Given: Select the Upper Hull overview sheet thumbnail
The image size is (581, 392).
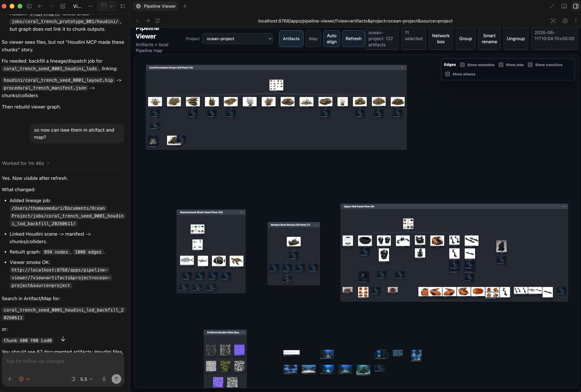Looking at the screenshot, I should [x=408, y=224].
